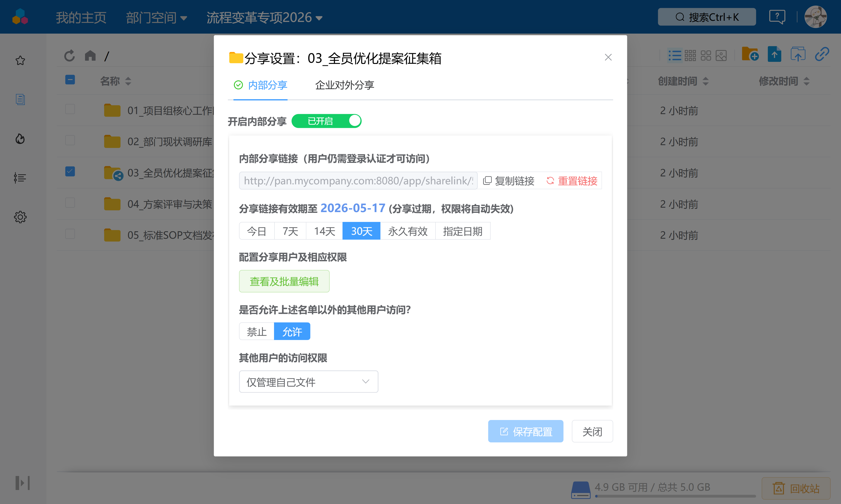The image size is (841, 504).
Task: Create a new folder
Action: (750, 54)
